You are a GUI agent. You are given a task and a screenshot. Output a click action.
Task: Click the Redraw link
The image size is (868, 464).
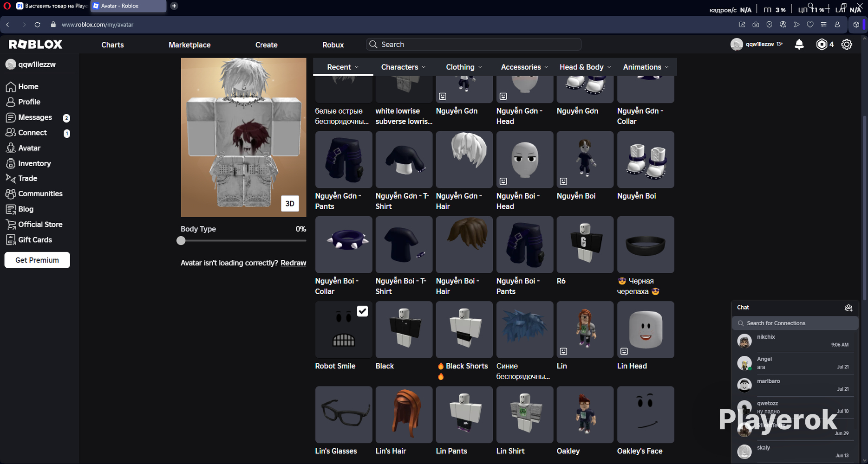click(294, 263)
